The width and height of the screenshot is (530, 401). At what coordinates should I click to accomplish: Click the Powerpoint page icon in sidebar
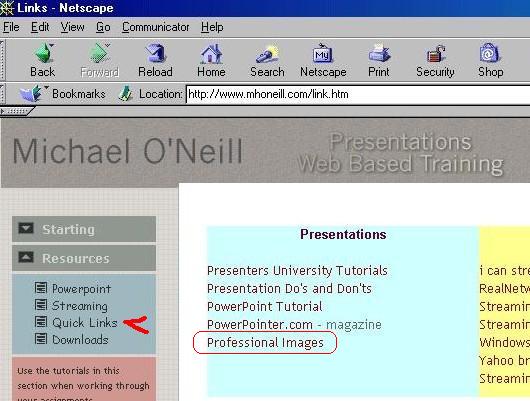pos(41,288)
